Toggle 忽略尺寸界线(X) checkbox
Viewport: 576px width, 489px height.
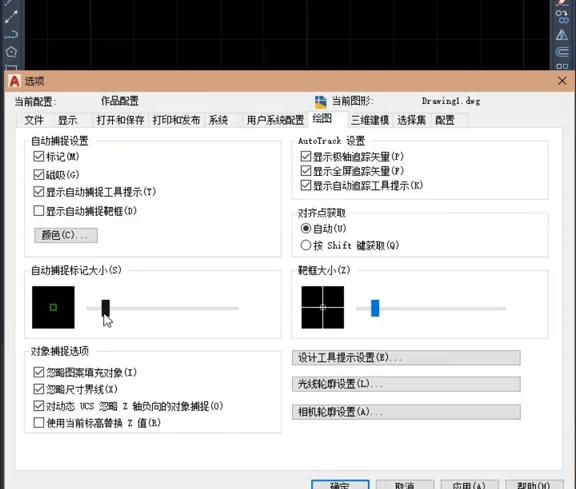click(x=39, y=389)
